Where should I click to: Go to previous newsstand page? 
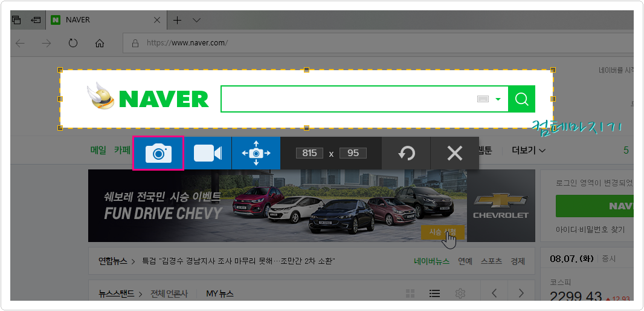pyautogui.click(x=494, y=293)
